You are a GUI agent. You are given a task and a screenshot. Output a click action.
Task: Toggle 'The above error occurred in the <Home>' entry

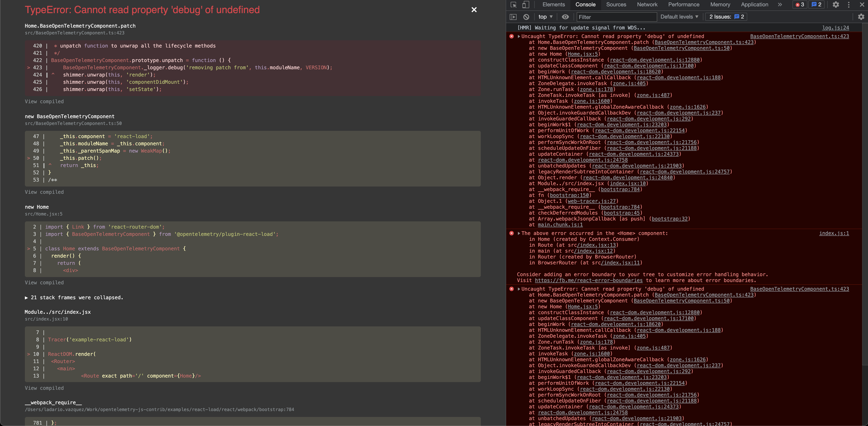[x=519, y=233]
